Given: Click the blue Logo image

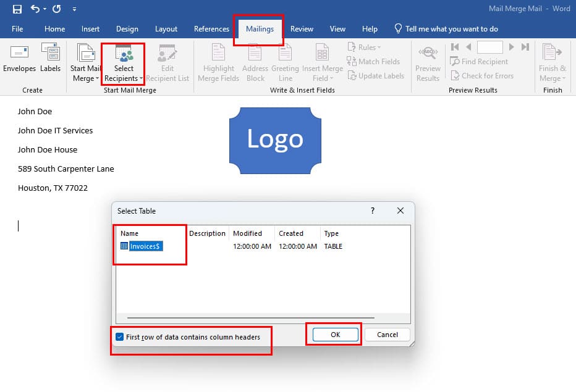Looking at the screenshot, I should (275, 141).
